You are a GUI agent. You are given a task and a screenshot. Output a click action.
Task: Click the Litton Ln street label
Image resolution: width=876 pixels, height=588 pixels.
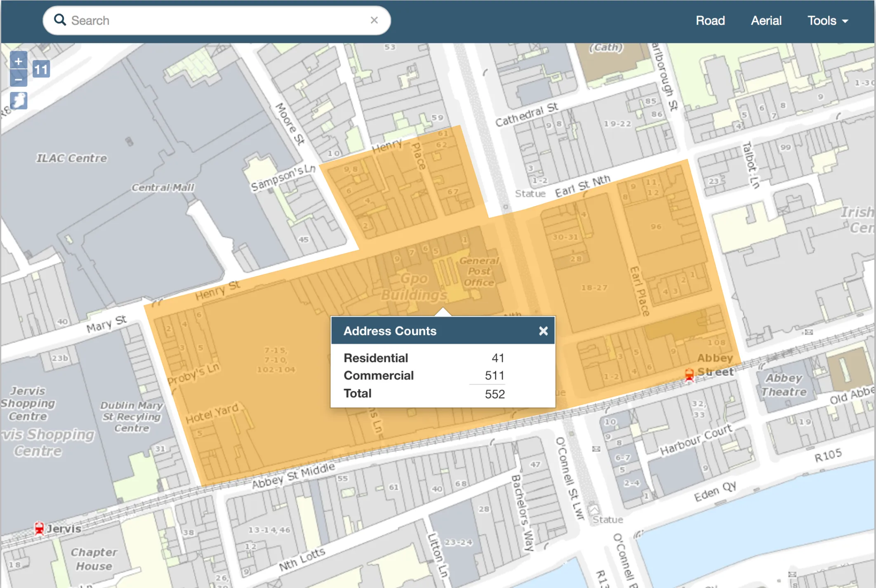437,555
